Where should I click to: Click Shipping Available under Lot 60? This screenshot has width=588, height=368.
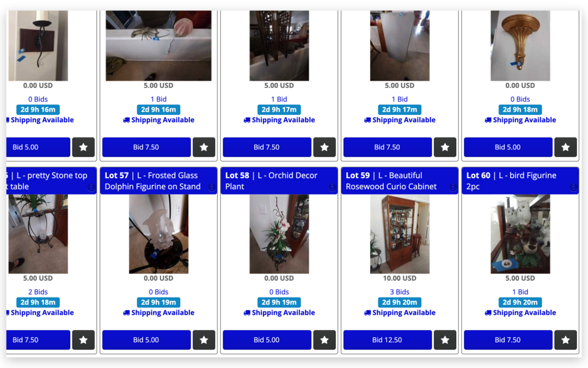(520, 312)
